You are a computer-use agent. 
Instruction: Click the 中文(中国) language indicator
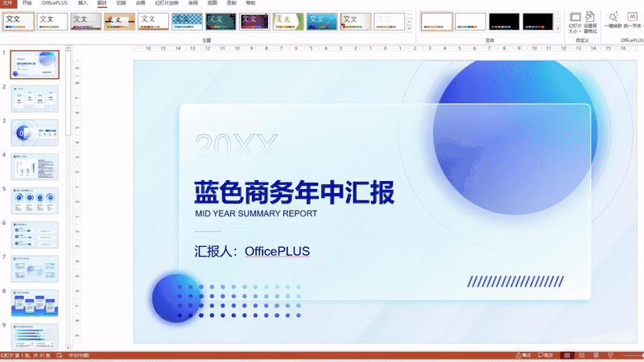pos(79,356)
